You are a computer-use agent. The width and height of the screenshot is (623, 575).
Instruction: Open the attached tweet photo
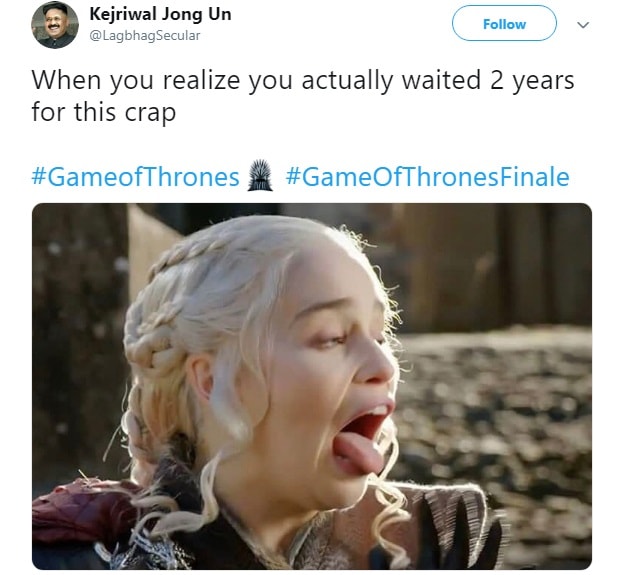(x=312, y=386)
